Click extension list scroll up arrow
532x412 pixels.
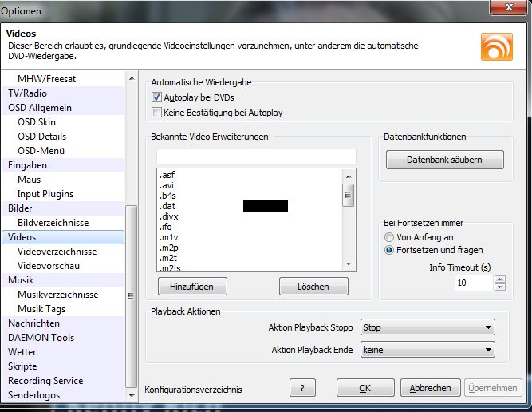349,176
